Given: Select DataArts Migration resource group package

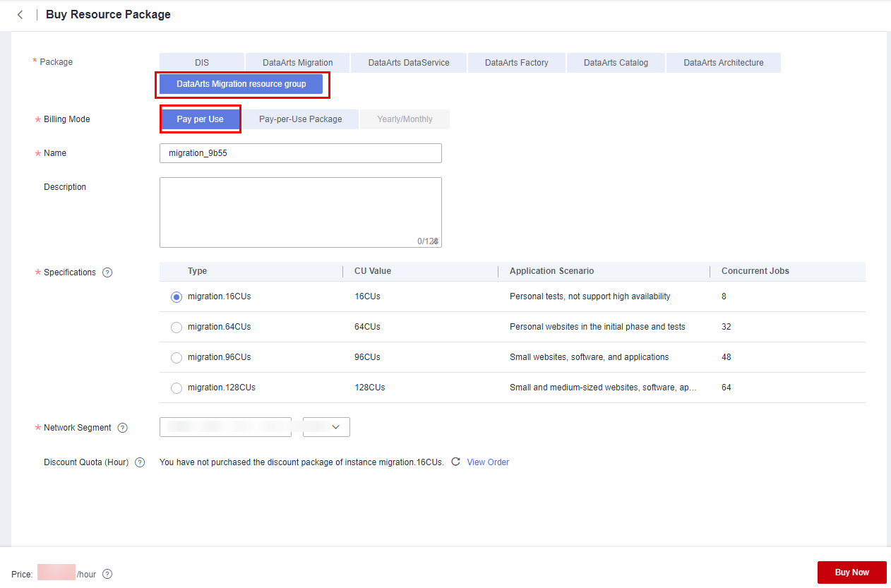Looking at the screenshot, I should pyautogui.click(x=241, y=84).
